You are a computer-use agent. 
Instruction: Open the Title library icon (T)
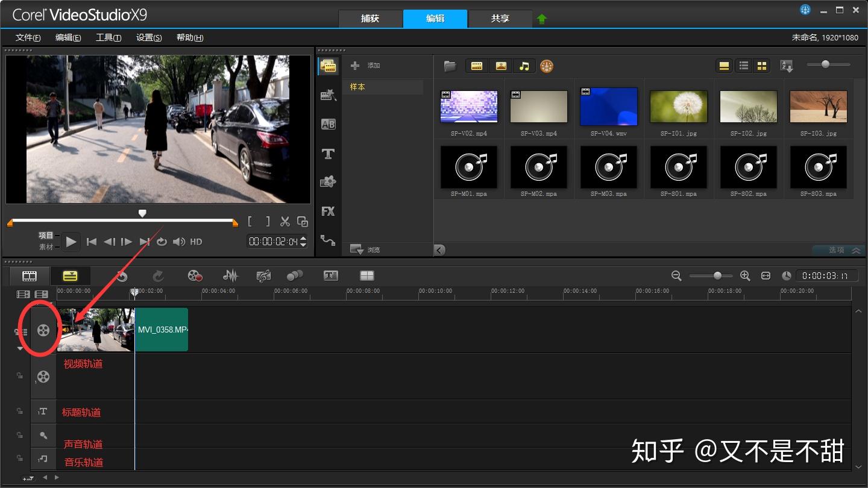[x=328, y=154]
